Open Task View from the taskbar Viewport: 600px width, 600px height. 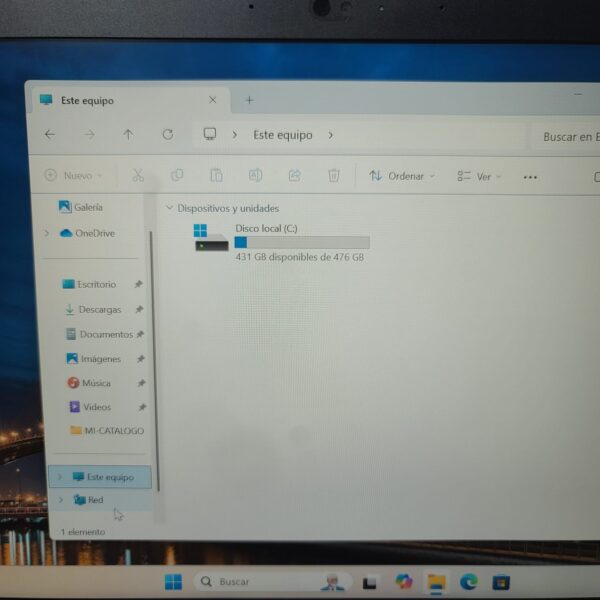click(369, 582)
